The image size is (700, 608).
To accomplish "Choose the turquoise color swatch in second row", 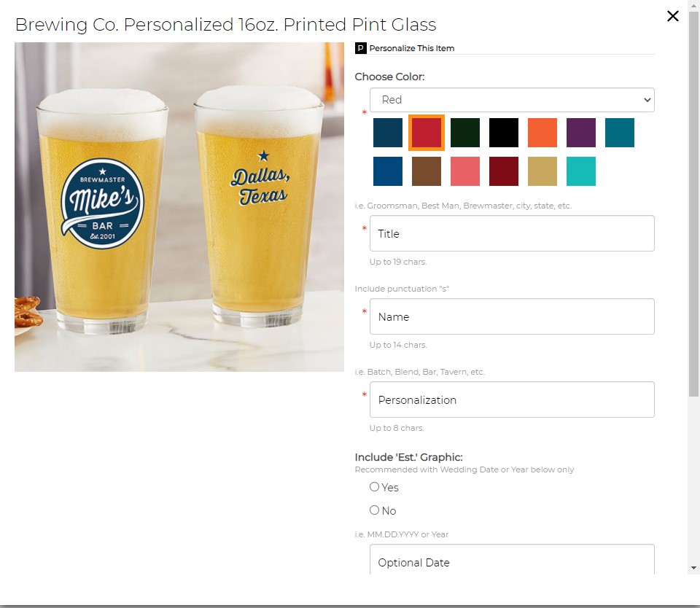I will pyautogui.click(x=581, y=171).
